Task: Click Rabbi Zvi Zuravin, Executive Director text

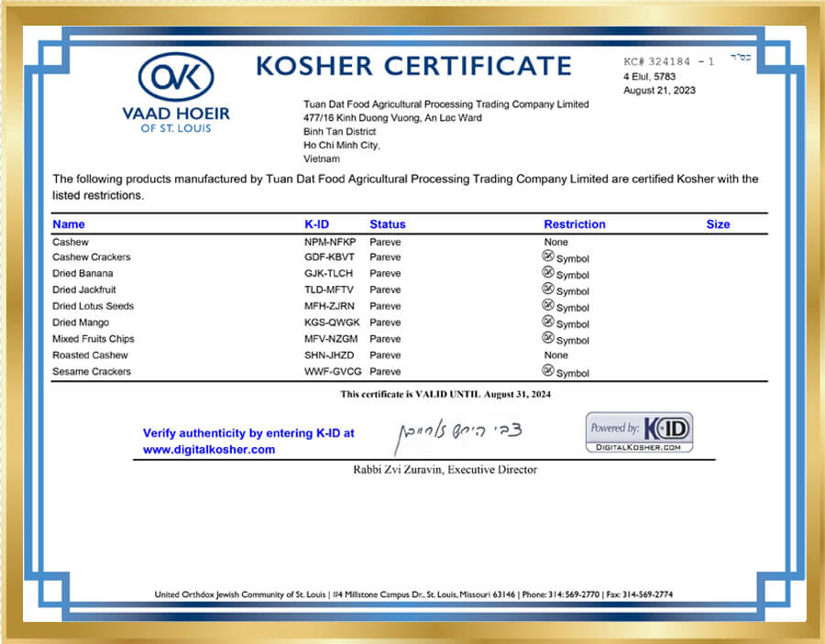Action: (x=445, y=469)
